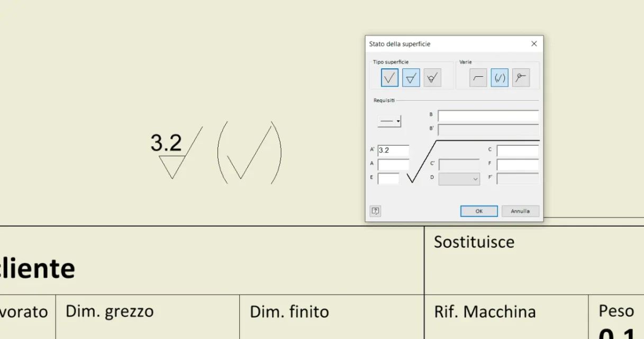Toggle the force tail option in Varie
The width and height of the screenshot is (644, 339).
pos(478,78)
